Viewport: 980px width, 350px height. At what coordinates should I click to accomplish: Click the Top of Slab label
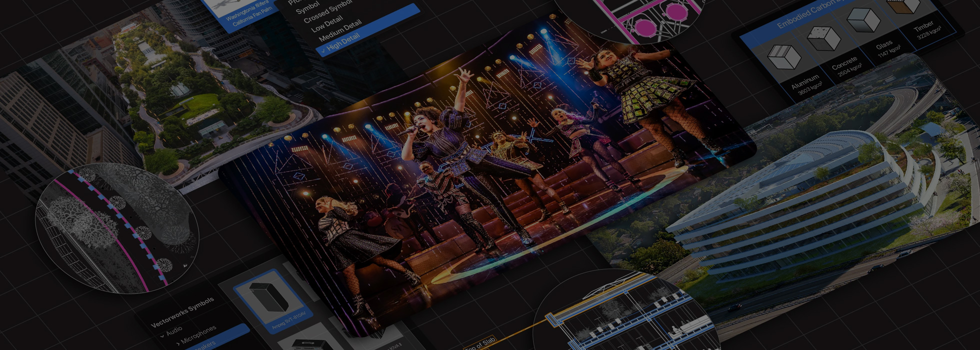tap(480, 344)
